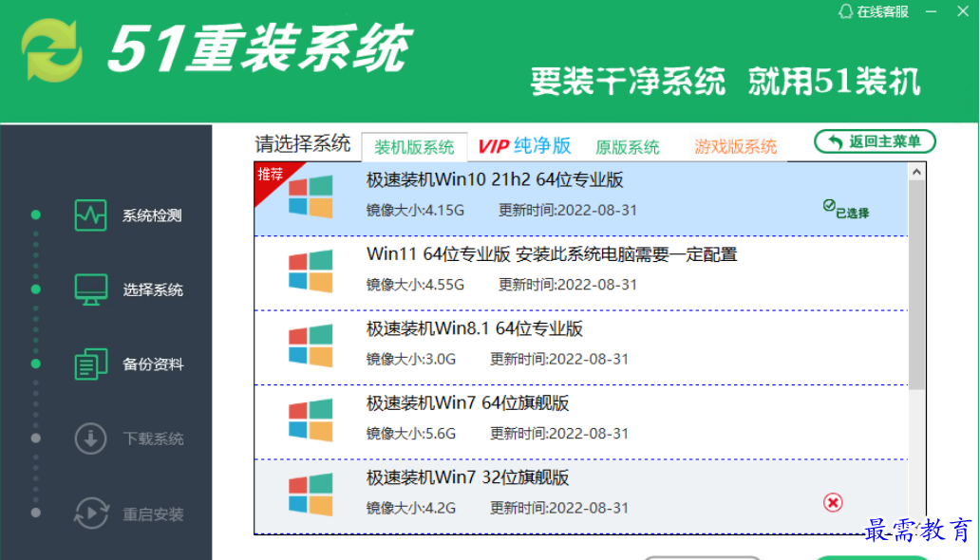Viewport: 980px width, 560px height.
Task: Click update date of Win8.1 row
Action: tap(558, 359)
